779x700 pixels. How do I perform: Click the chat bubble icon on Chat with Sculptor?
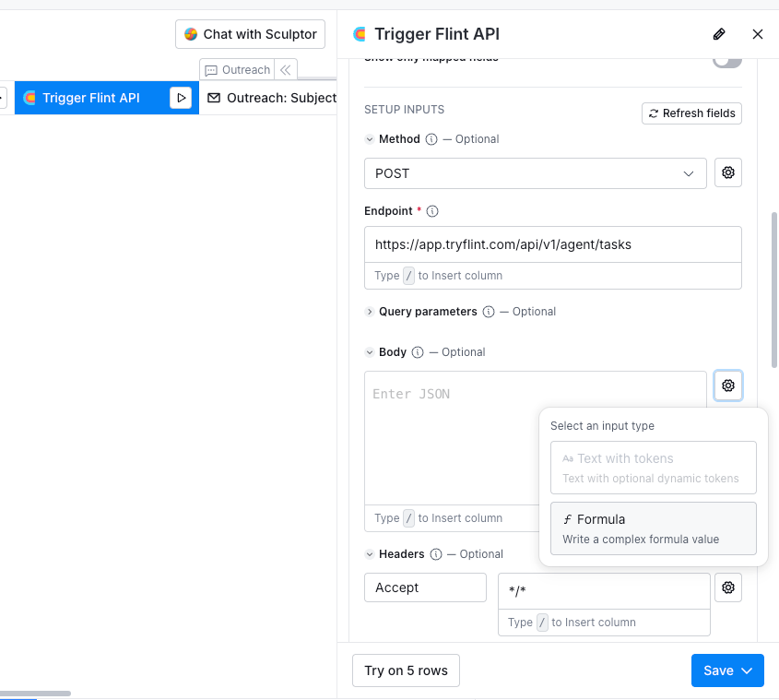pos(191,34)
